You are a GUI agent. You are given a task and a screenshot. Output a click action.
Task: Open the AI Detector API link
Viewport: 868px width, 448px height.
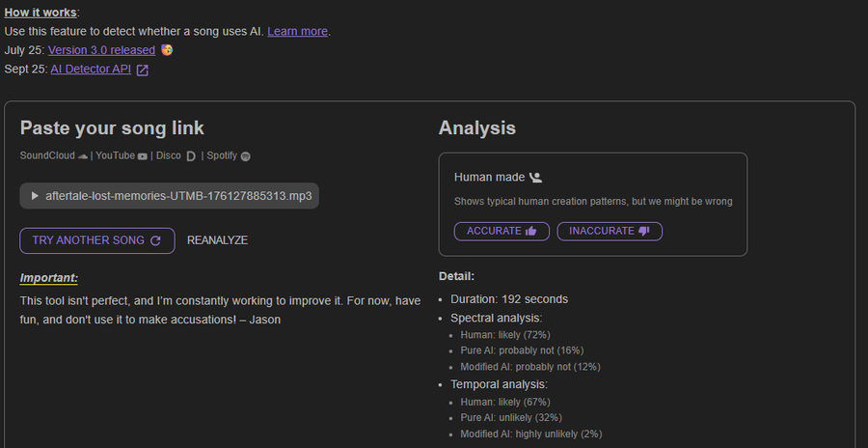[90, 70]
